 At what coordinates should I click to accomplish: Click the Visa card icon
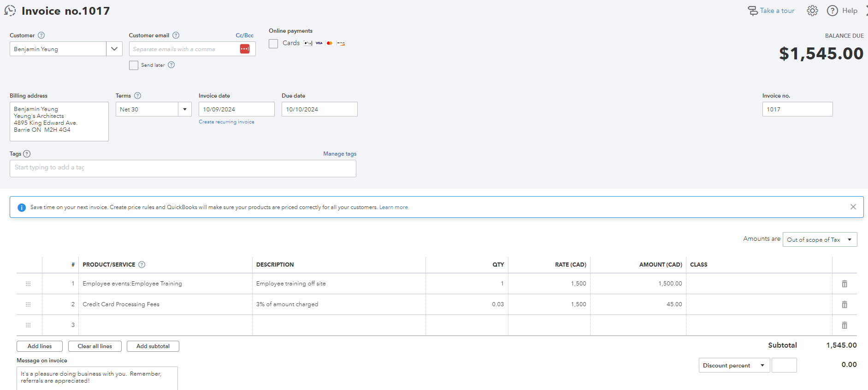point(319,43)
